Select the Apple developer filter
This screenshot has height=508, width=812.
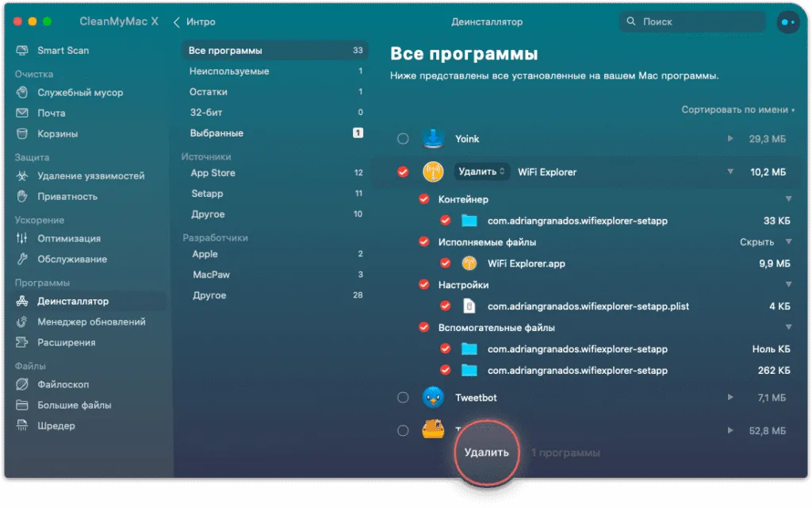coord(275,254)
